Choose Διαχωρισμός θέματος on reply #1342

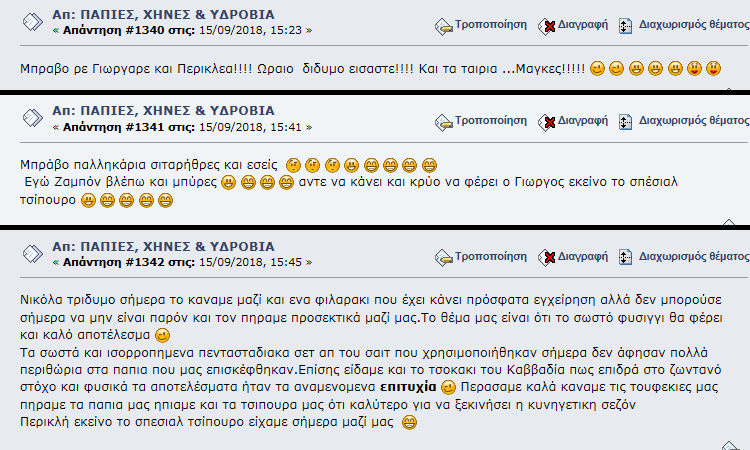coord(694,256)
